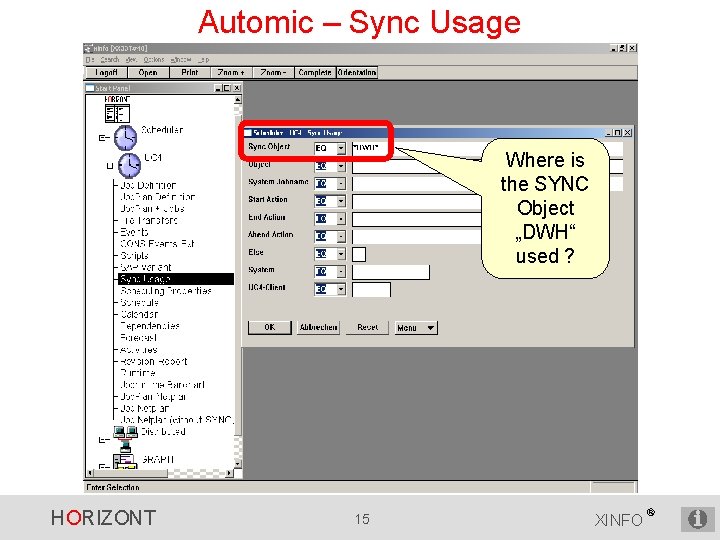Click the GRAPH node icon
Viewport: 720px width, 540px height.
pos(124,461)
